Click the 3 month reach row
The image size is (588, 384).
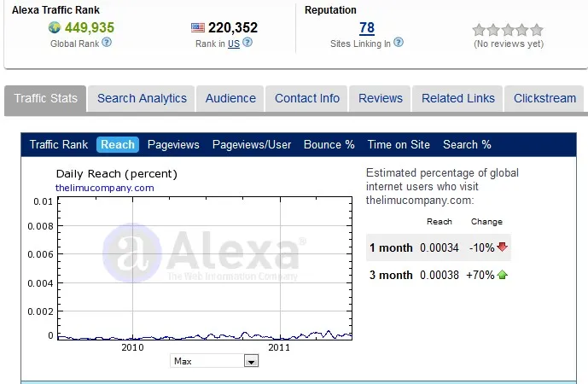click(439, 275)
